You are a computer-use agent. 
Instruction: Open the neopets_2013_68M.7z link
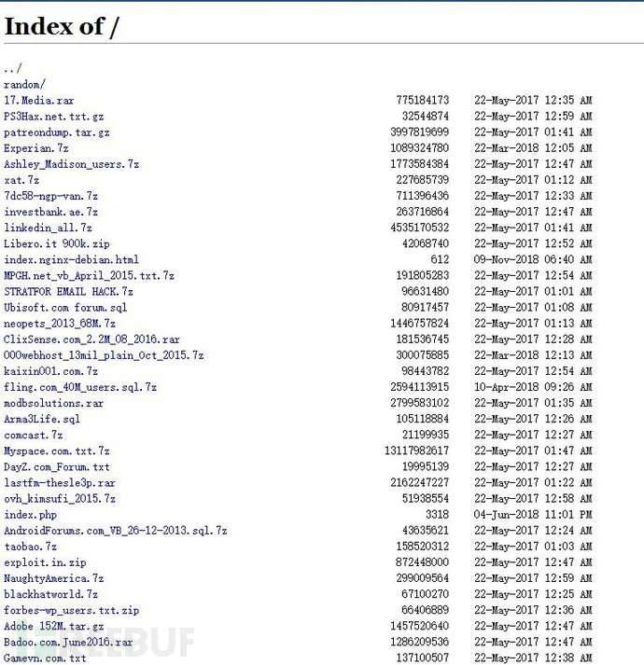60,324
